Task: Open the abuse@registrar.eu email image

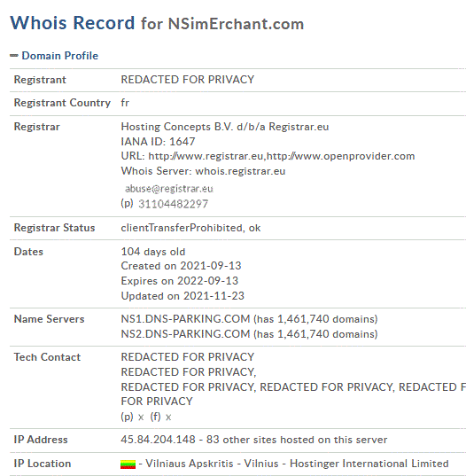Action: pyautogui.click(x=169, y=189)
